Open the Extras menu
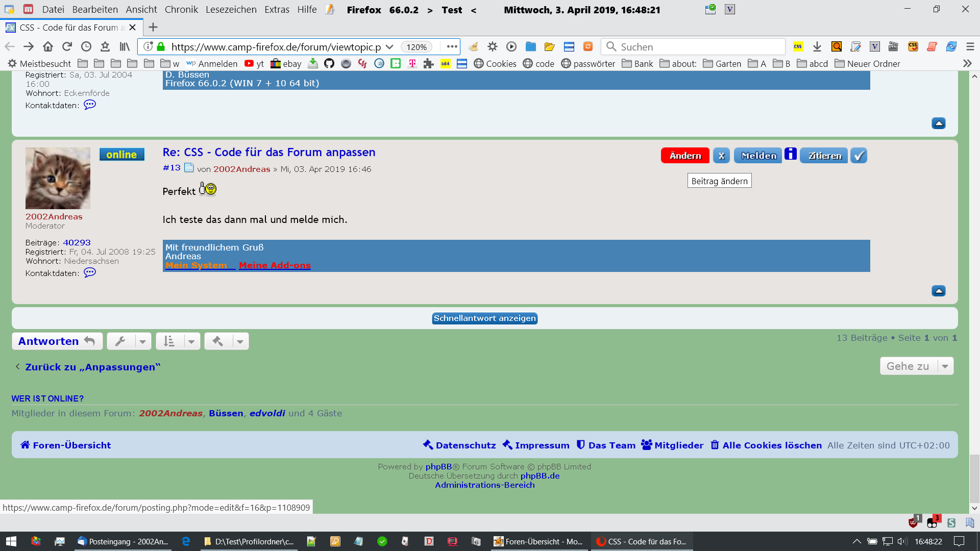980x551 pixels. coord(277,10)
